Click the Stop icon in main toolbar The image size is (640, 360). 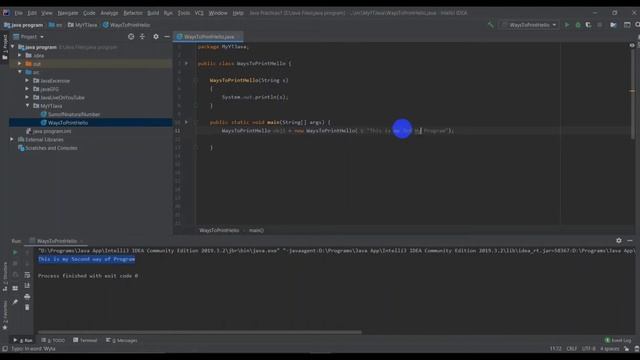600,25
